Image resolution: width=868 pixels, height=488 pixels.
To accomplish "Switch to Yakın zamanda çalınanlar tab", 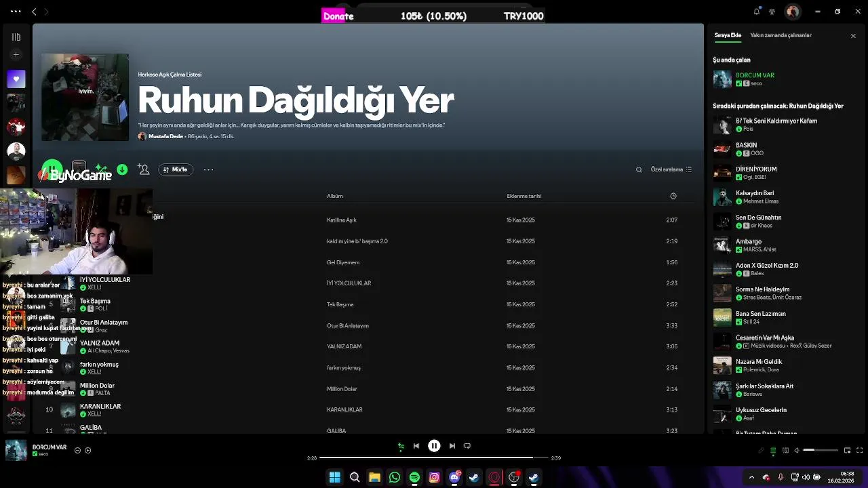I will pyautogui.click(x=781, y=35).
